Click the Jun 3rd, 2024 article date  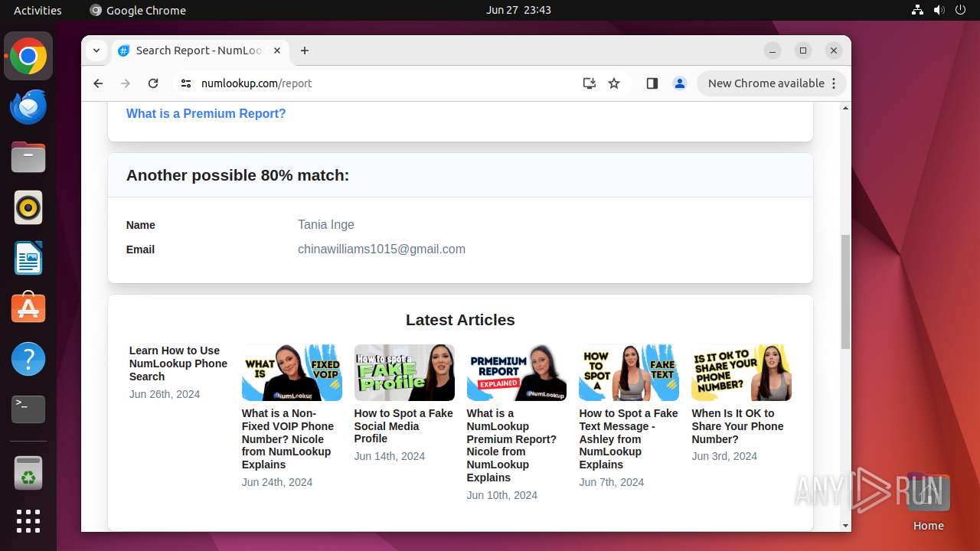point(724,456)
